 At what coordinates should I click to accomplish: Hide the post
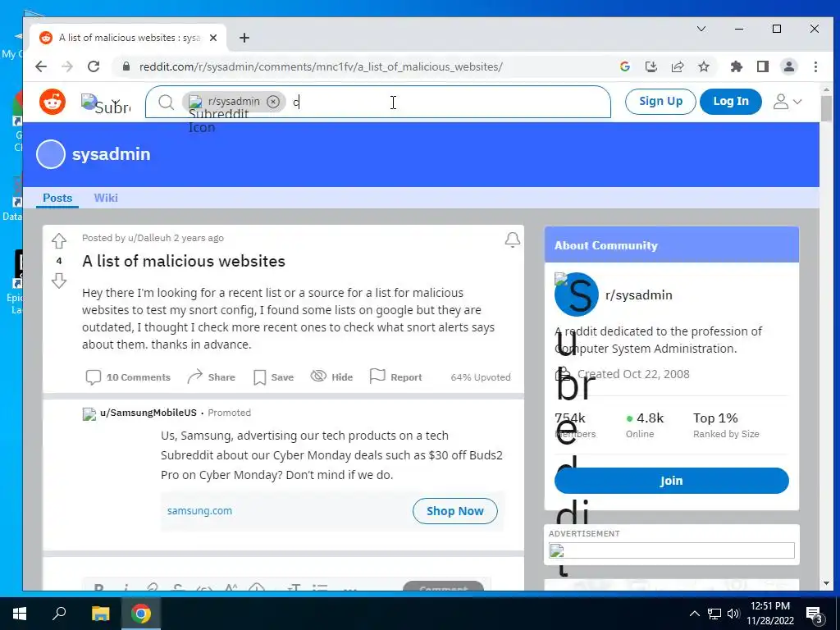coord(331,377)
